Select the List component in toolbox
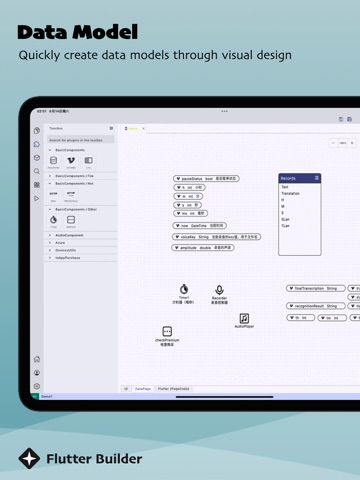Screen dimensions: 360x480 88,162
